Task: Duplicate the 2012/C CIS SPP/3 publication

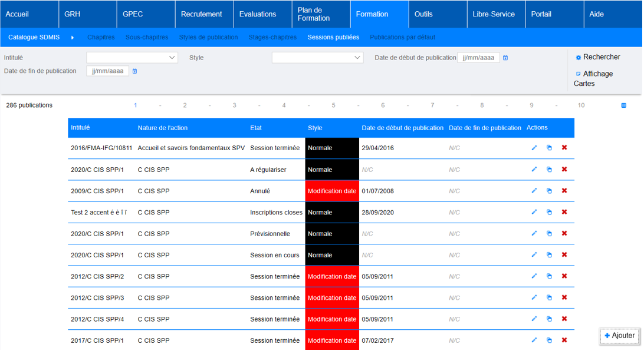Action: 549,298
